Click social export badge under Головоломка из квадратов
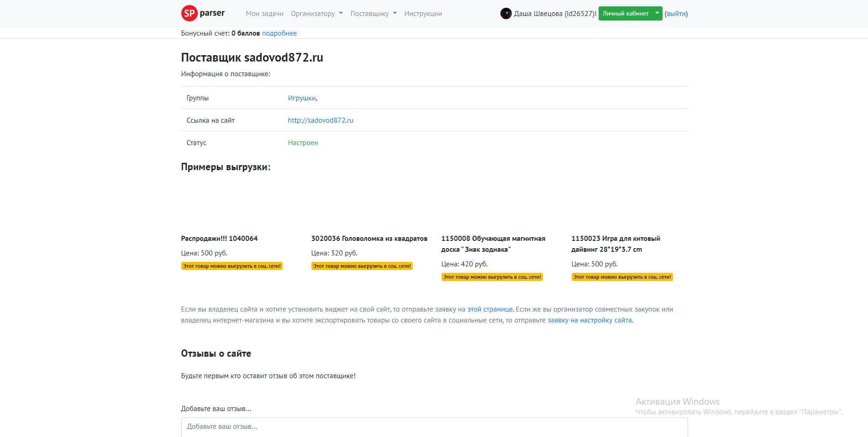 click(362, 266)
